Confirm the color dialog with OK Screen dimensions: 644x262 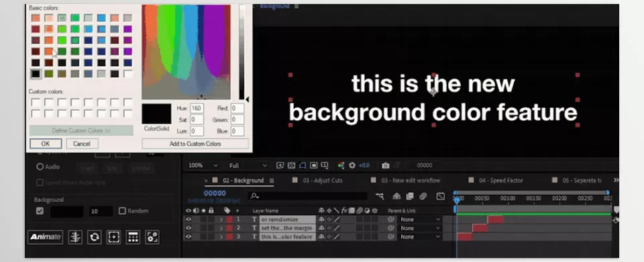click(x=46, y=144)
